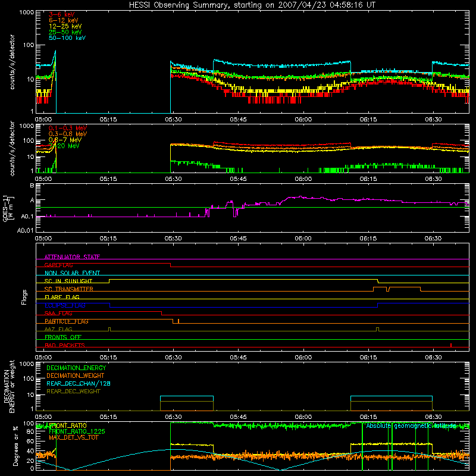
Task: Select the REAR_DEC_CHAN/128 legend label
Action: [x=79, y=383]
